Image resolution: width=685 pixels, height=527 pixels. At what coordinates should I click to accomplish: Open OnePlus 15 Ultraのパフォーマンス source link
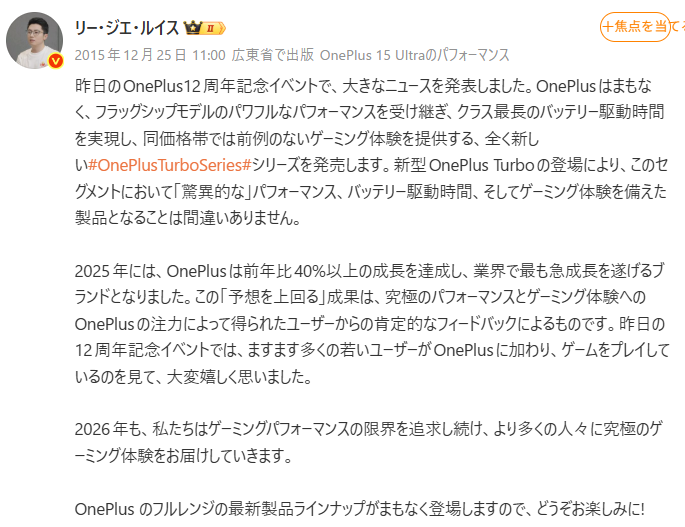[x=415, y=55]
